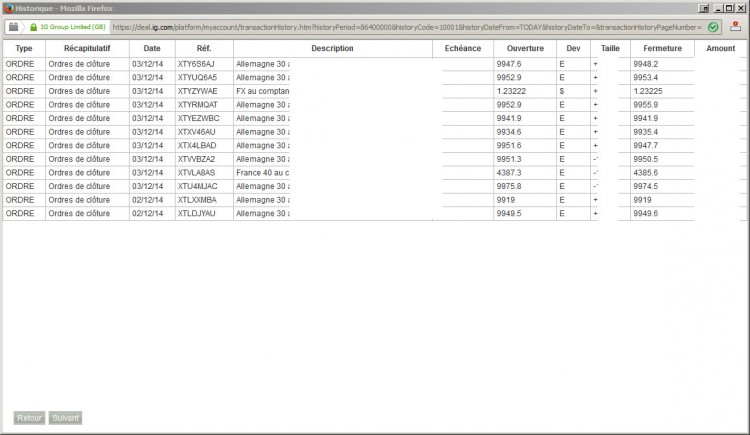Click the green padlock security icon
Viewport: 750px width, 435px height.
click(x=33, y=27)
